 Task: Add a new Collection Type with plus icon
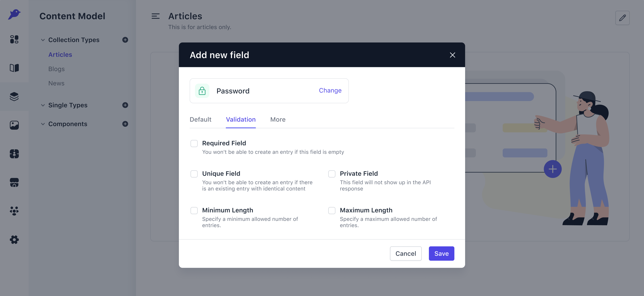(x=125, y=40)
